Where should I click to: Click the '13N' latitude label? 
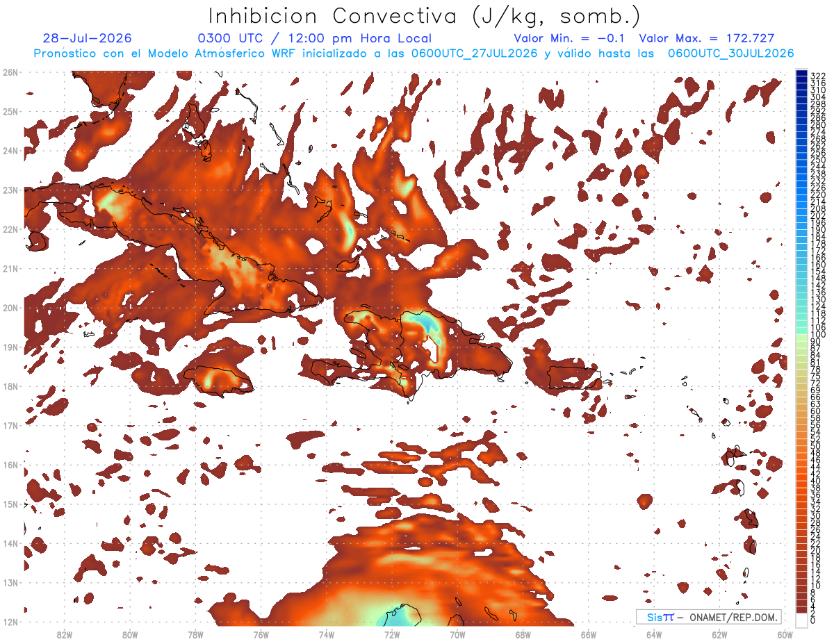coord(10,582)
